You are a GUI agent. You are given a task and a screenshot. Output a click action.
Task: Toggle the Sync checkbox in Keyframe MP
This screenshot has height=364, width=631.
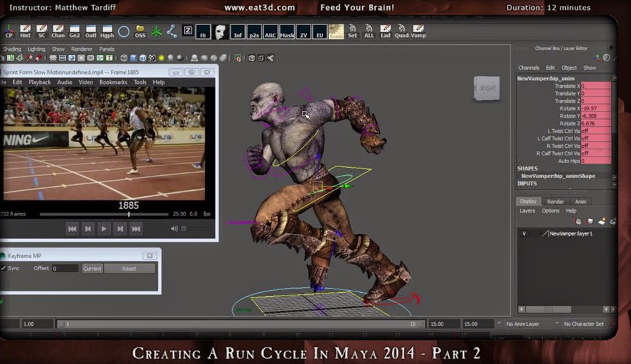(x=5, y=268)
